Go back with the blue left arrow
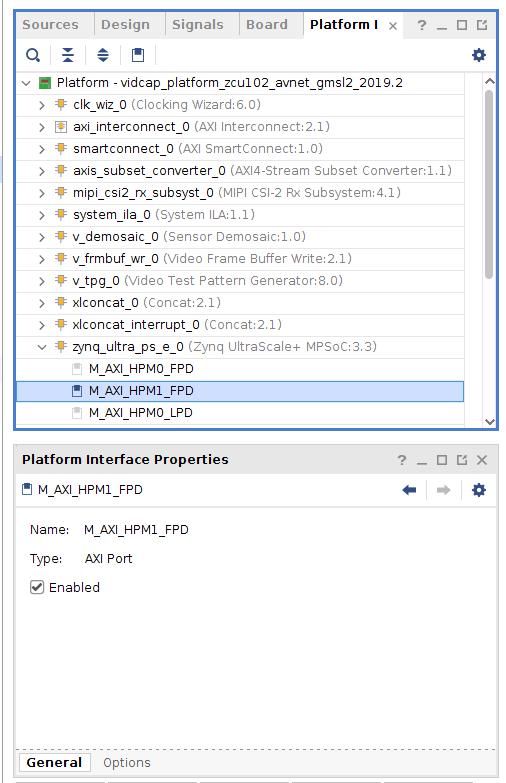Viewport: 506px width, 783px height. (409, 490)
